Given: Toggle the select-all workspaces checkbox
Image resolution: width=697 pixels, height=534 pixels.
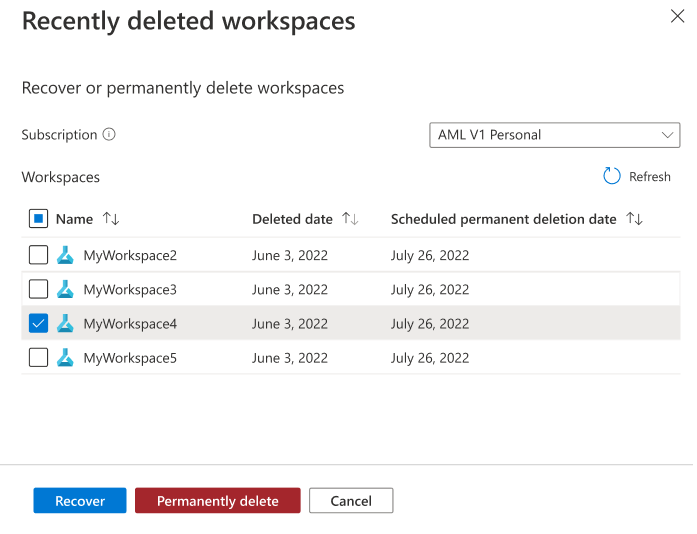Looking at the screenshot, I should click(38, 219).
